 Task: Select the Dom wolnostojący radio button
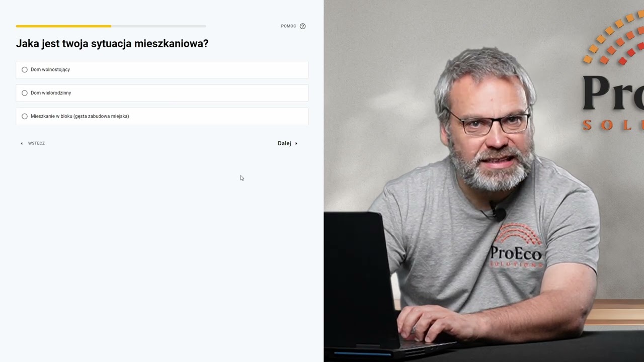click(x=25, y=69)
